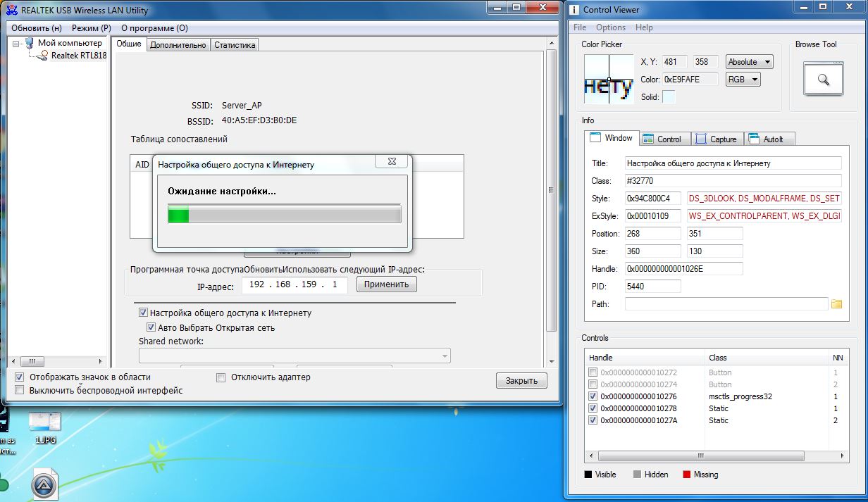Click the My Computer tree icon

click(x=29, y=43)
